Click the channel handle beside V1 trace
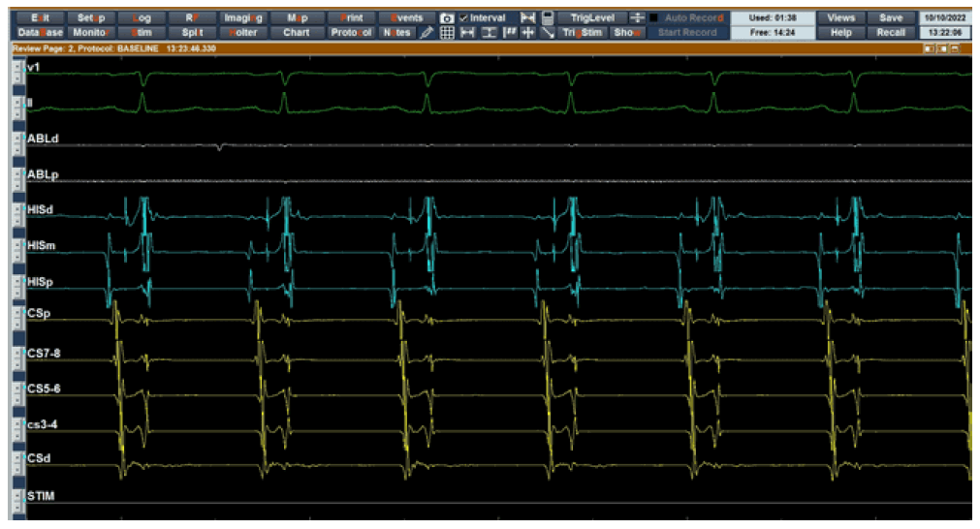 coord(17,73)
